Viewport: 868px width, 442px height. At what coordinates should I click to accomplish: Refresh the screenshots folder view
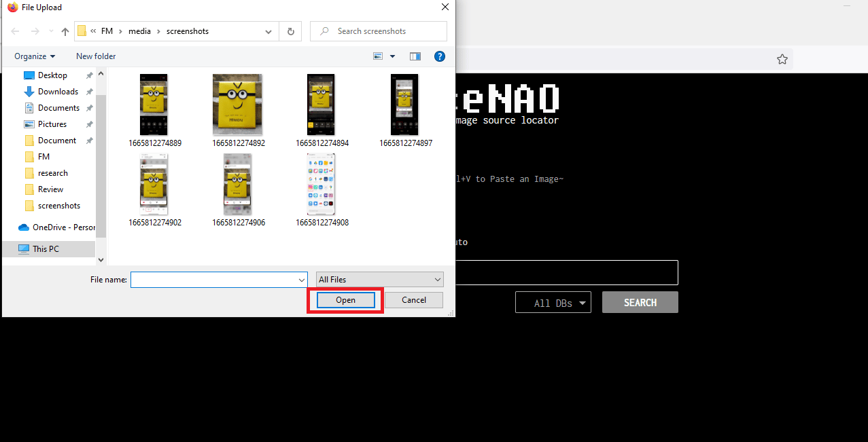tap(290, 31)
